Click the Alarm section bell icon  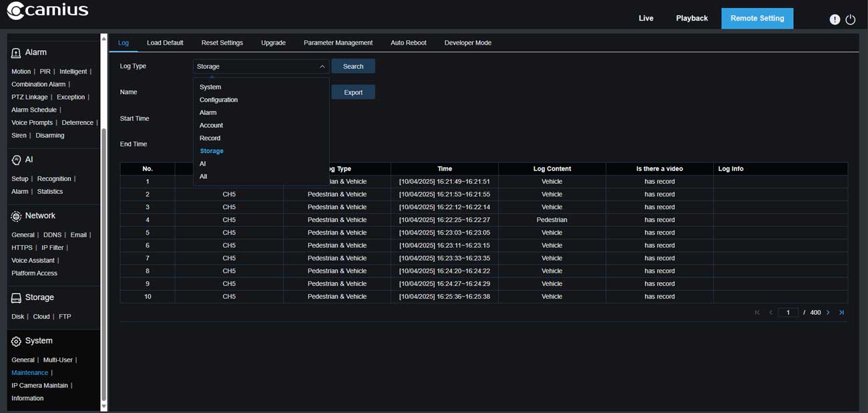16,53
